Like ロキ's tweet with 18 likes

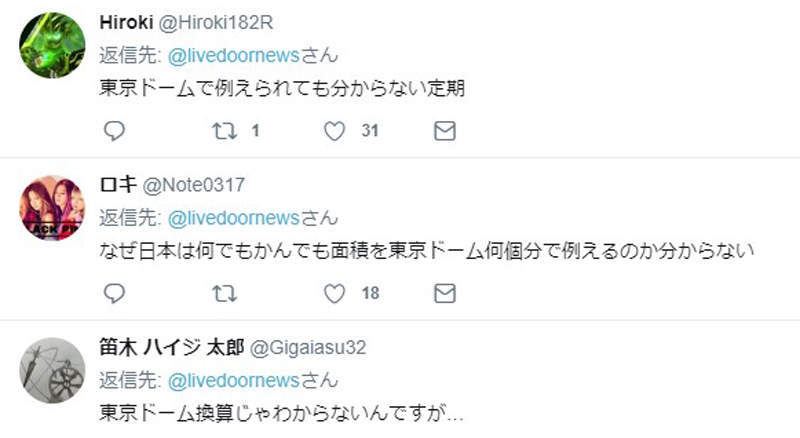(335, 294)
